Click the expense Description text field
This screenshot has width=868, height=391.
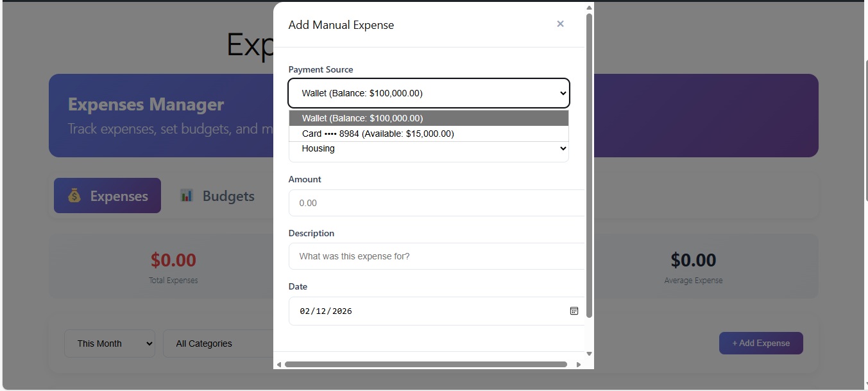coord(436,256)
